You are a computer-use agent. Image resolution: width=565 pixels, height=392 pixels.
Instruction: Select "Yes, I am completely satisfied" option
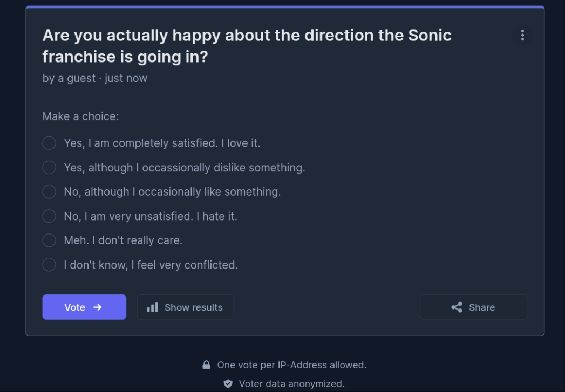click(x=49, y=143)
